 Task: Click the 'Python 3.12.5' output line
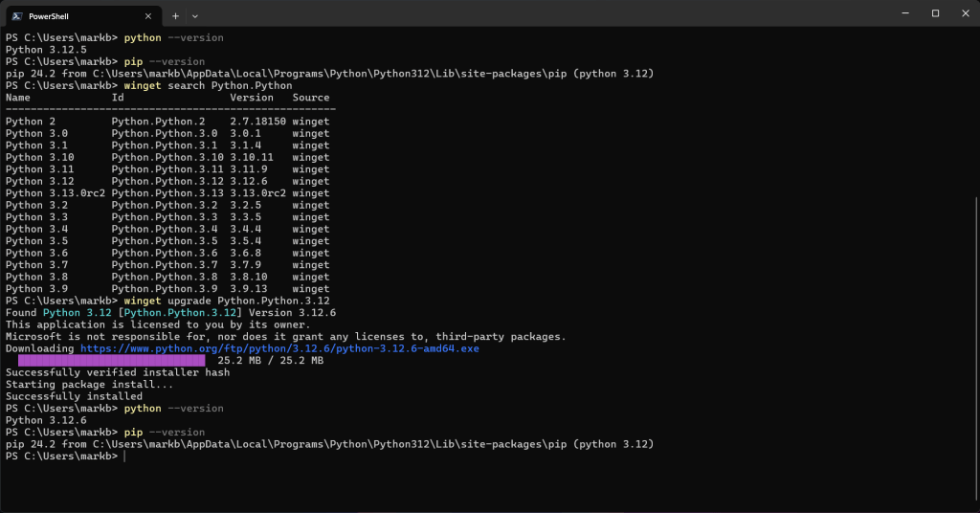[x=46, y=50]
